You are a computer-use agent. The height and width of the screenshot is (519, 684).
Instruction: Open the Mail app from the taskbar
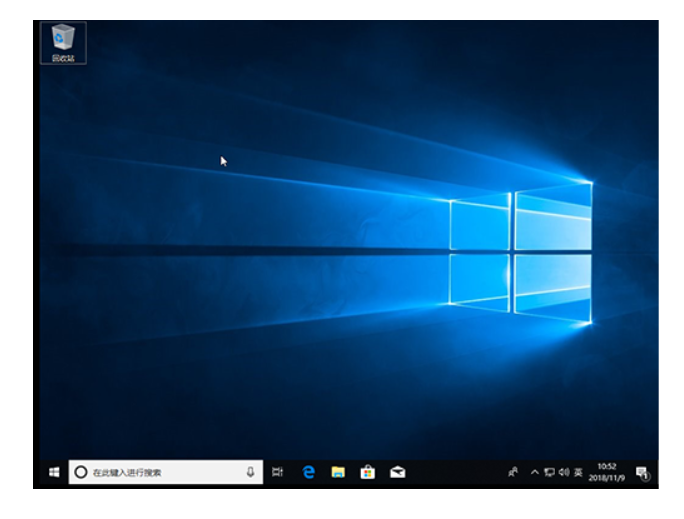coord(397,472)
